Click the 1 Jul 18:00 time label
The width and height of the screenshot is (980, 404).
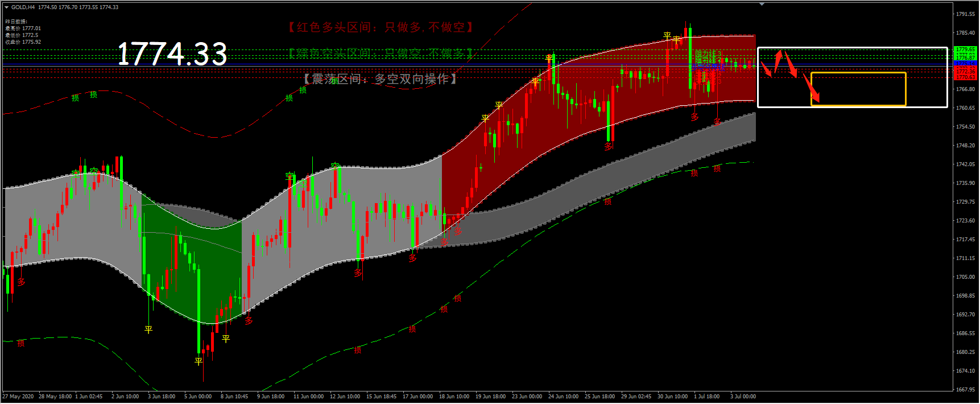pyautogui.click(x=707, y=397)
